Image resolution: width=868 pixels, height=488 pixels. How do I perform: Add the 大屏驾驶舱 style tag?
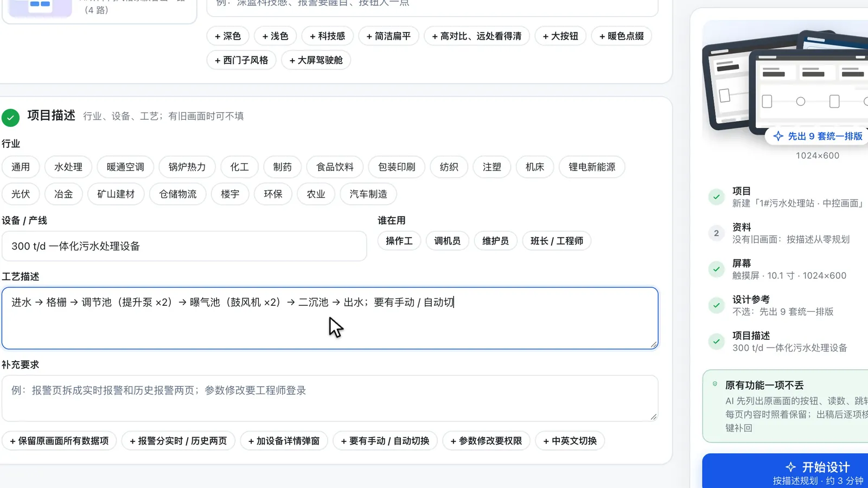[x=316, y=60]
